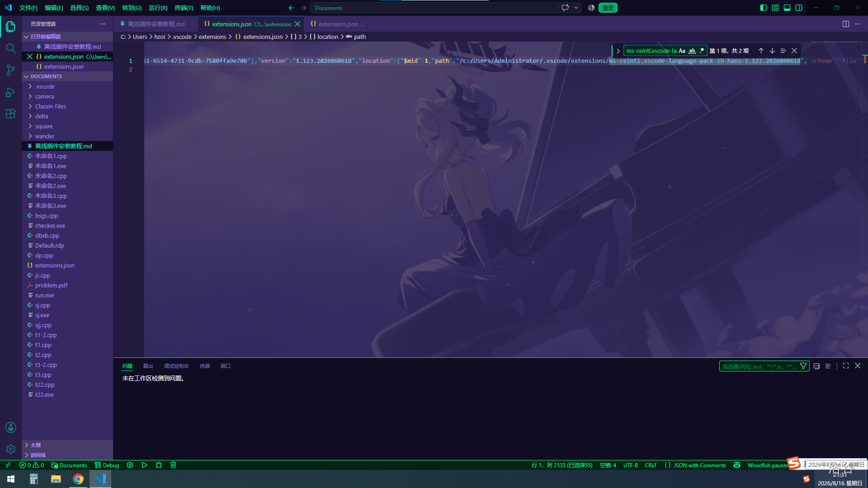This screenshot has height=488, width=868.
Task: Expand replace field in find widget
Action: (618, 51)
